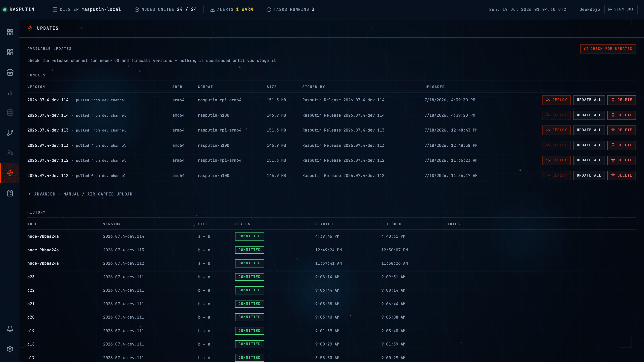Click the Sign Out button
The height and width of the screenshot is (362, 644).
pos(621,9)
